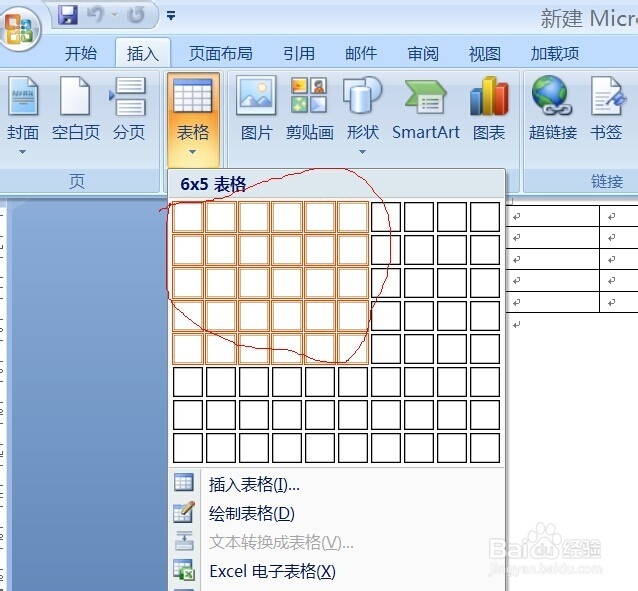Insert a cover page with 封面

[23, 109]
